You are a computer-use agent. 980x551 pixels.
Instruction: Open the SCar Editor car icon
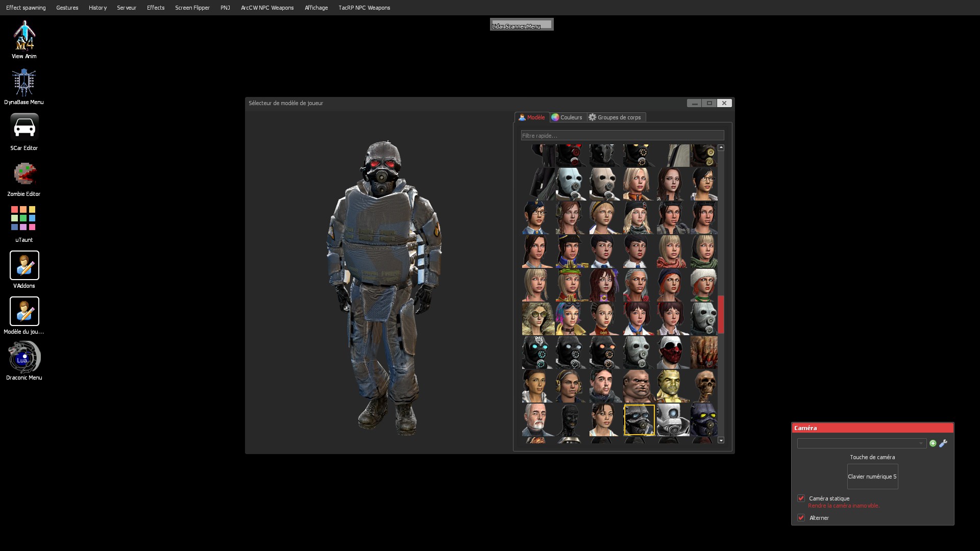coord(24,128)
